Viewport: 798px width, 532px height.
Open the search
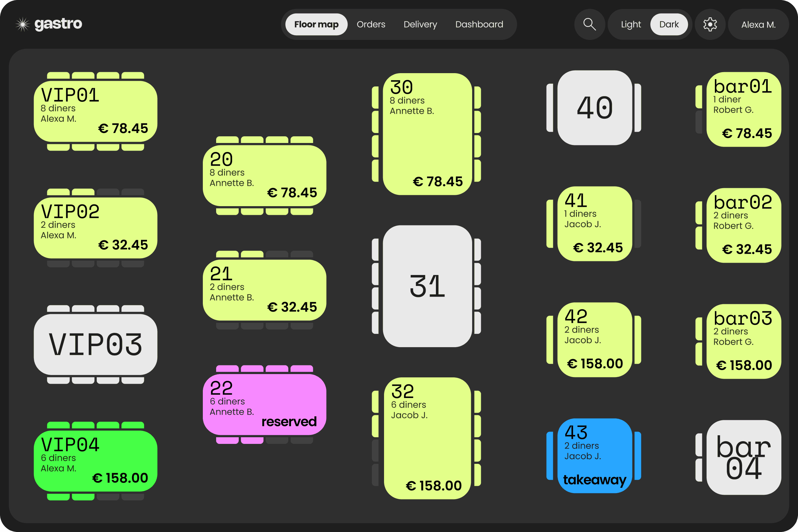[589, 24]
